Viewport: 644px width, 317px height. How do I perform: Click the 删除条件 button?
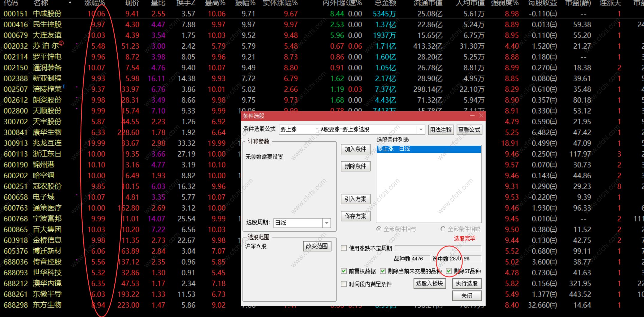(x=355, y=166)
